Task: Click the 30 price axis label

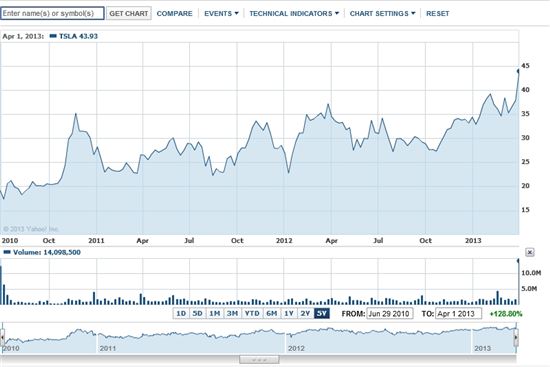Action: [525, 138]
